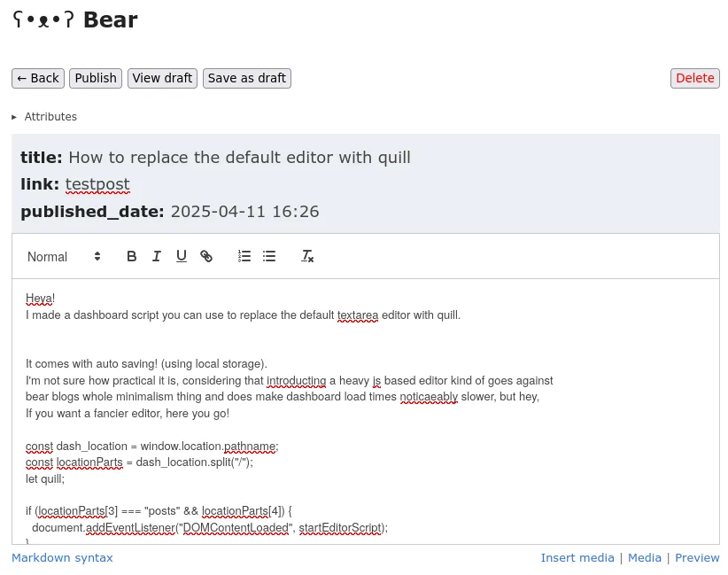Toggle underline formatting in the toolbar
Screen dimensions: 728x575
pyautogui.click(x=181, y=256)
